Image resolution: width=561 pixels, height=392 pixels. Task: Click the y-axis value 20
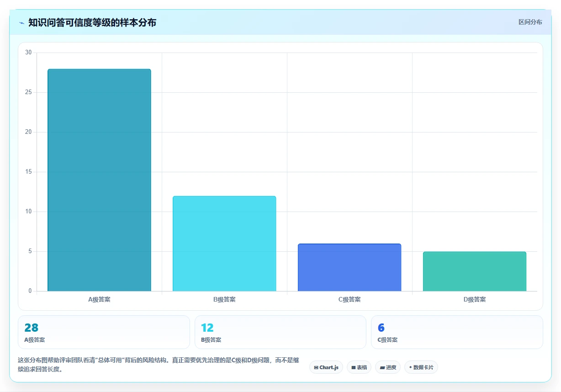[x=28, y=132]
